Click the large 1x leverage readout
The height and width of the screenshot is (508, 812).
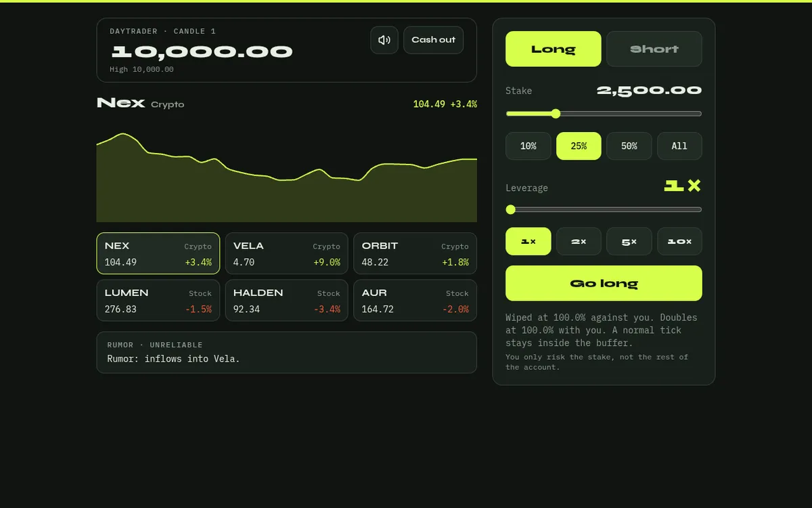coord(682,186)
